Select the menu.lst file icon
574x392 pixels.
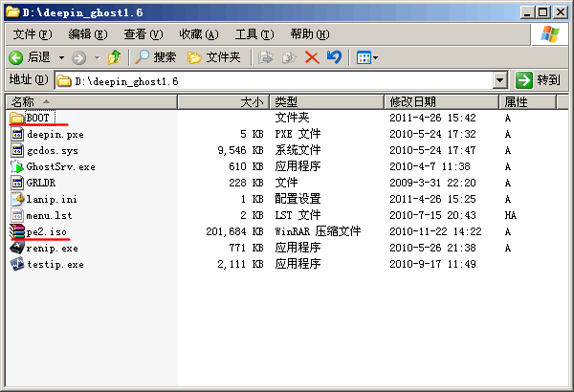[17, 215]
